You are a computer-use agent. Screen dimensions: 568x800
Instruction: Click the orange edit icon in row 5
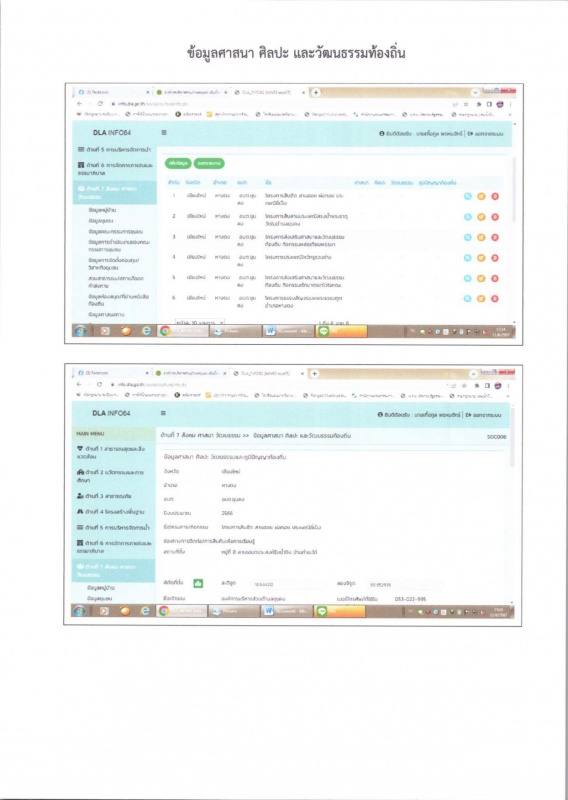point(481,278)
